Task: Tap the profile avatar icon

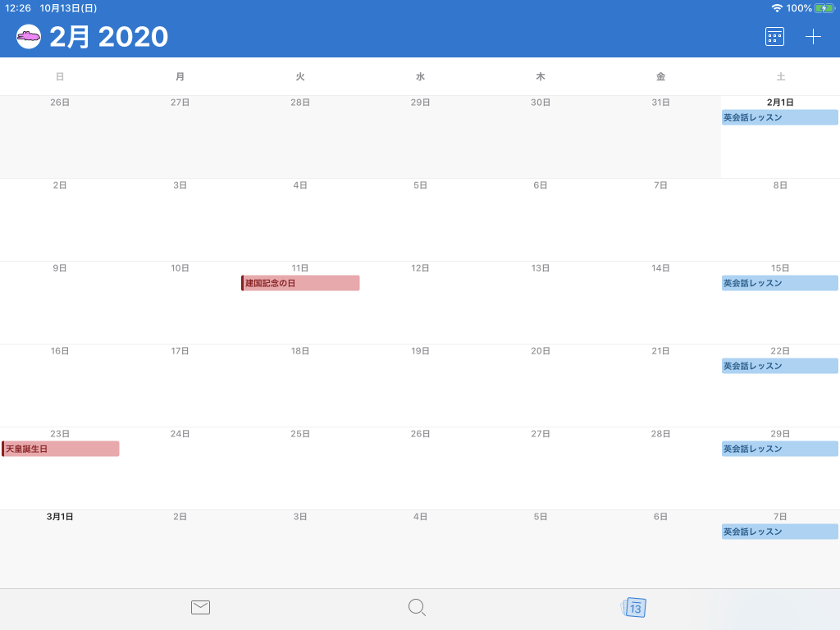Action: 29,37
